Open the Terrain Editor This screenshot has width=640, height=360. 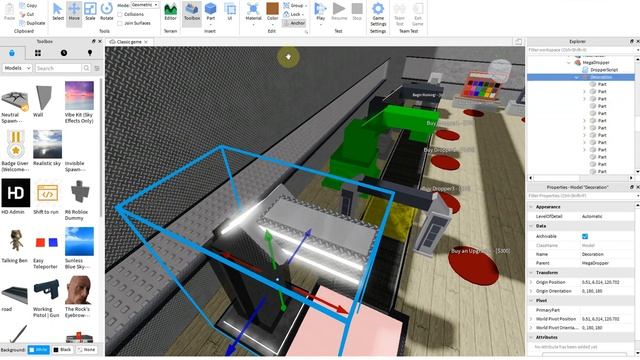click(170, 12)
